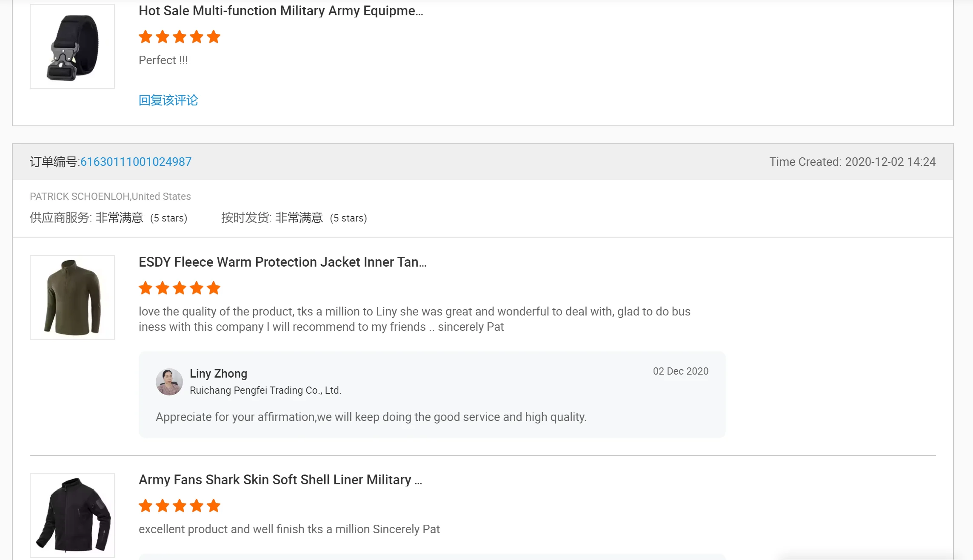Viewport: 973px width, 560px height.
Task: Click the Time Created timestamp text
Action: [852, 162]
